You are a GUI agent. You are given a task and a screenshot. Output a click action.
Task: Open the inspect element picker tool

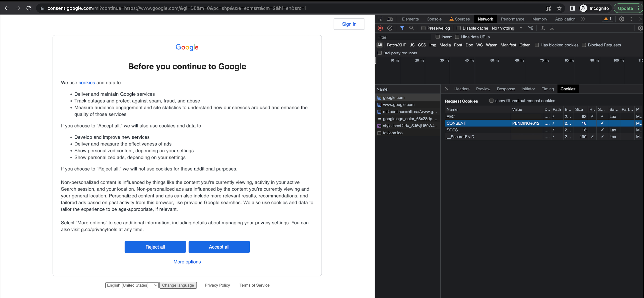(x=380, y=19)
